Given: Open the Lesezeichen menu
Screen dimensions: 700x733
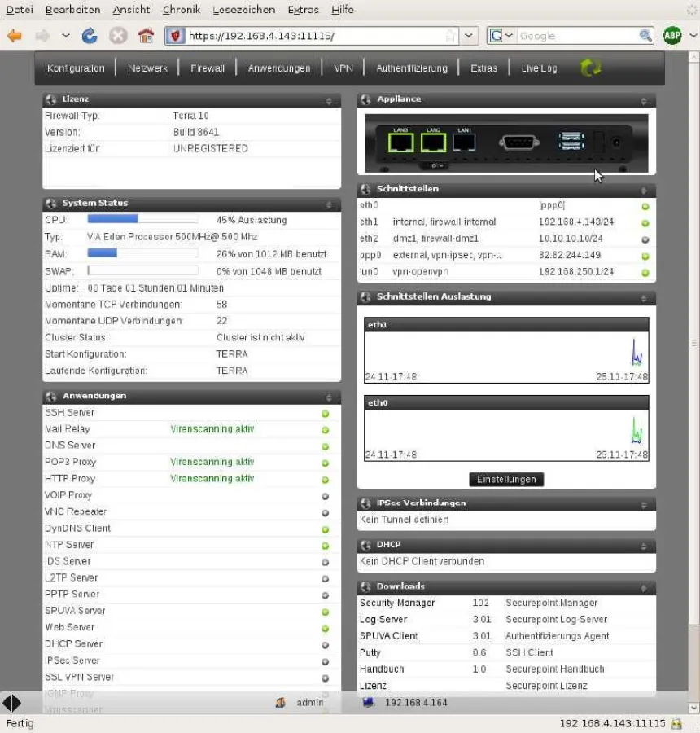Looking at the screenshot, I should [x=243, y=10].
